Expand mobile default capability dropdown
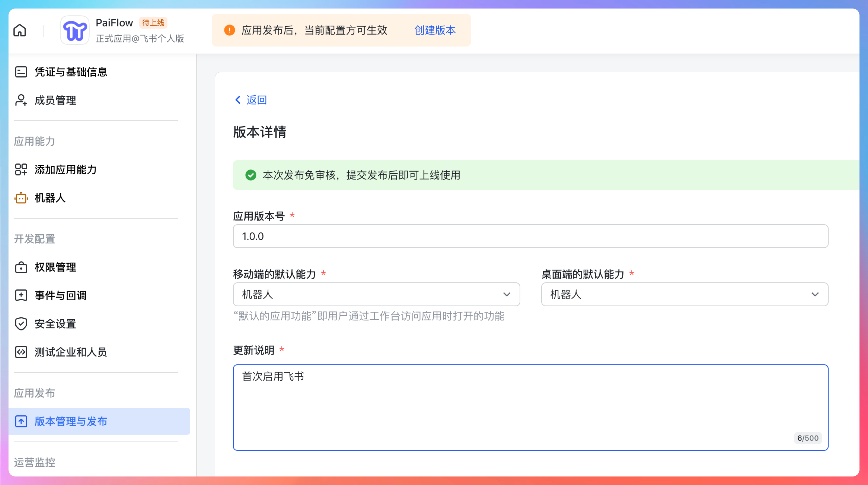Image resolution: width=868 pixels, height=485 pixels. [x=376, y=294]
